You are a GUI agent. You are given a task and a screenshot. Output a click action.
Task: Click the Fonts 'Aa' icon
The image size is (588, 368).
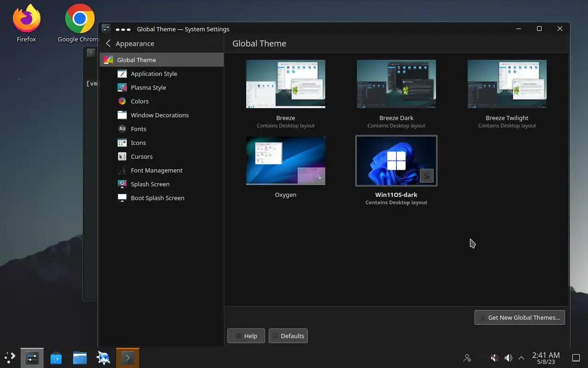tap(122, 129)
